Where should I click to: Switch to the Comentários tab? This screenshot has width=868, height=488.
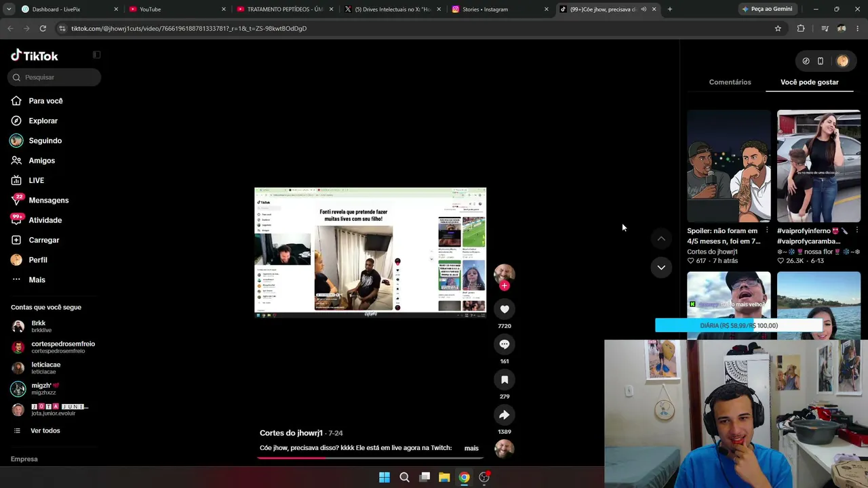click(730, 82)
